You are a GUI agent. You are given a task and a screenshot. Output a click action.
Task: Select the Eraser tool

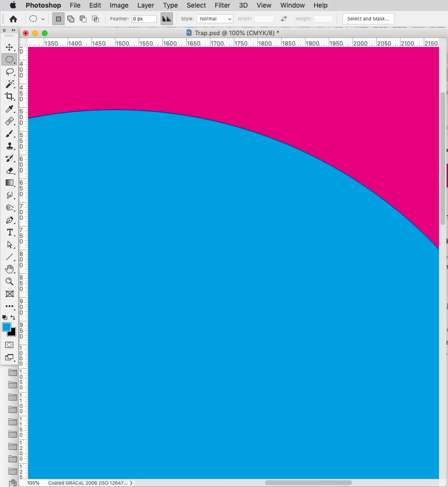(x=10, y=170)
